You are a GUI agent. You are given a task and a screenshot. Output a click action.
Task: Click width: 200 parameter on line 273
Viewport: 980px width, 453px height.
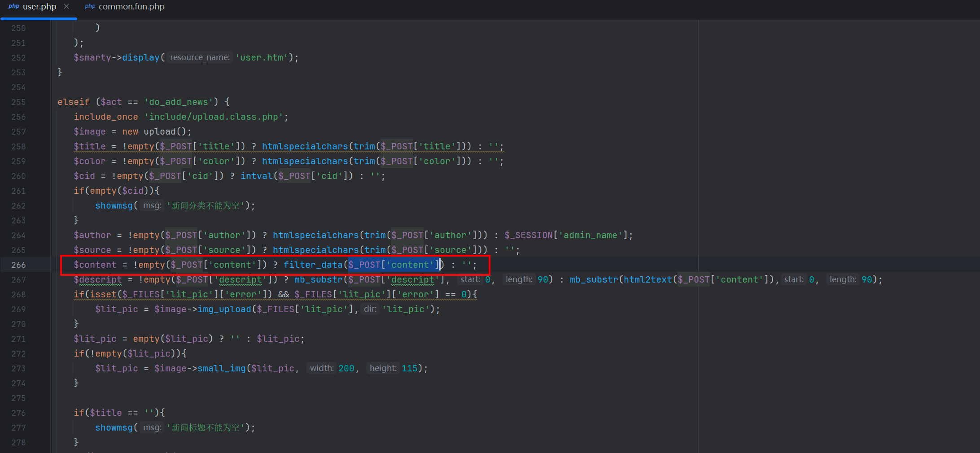pyautogui.click(x=331, y=368)
